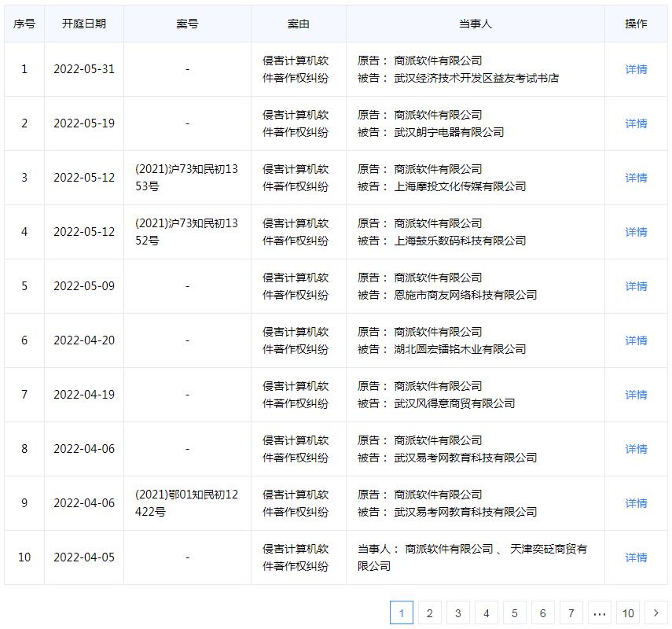This screenshot has width=672, height=629.
Task: Click date 2022-04-19
Action: point(84,395)
